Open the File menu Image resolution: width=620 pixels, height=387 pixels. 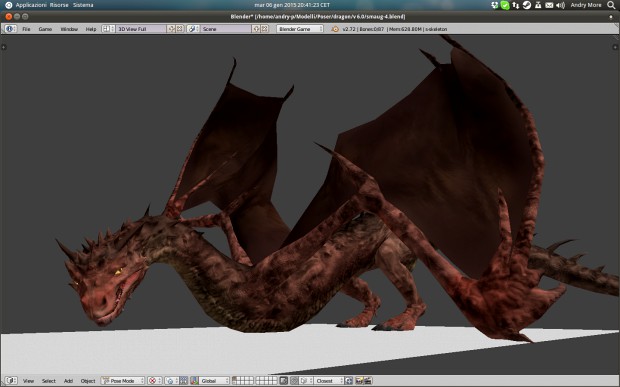coord(26,29)
